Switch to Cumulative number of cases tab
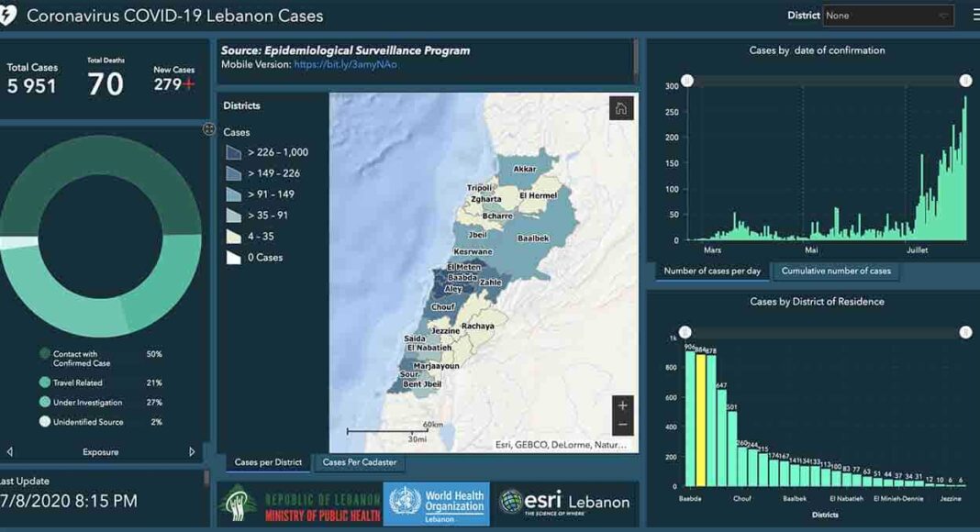 [x=836, y=272]
